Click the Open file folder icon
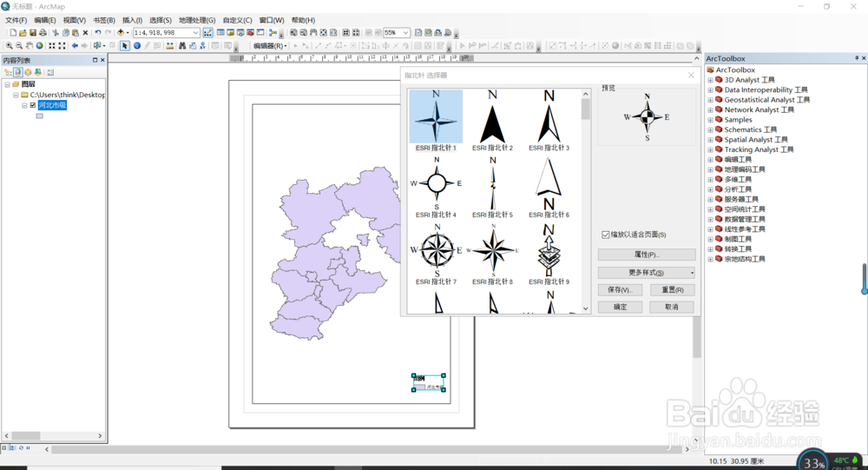The height and width of the screenshot is (470, 868). 23,33
